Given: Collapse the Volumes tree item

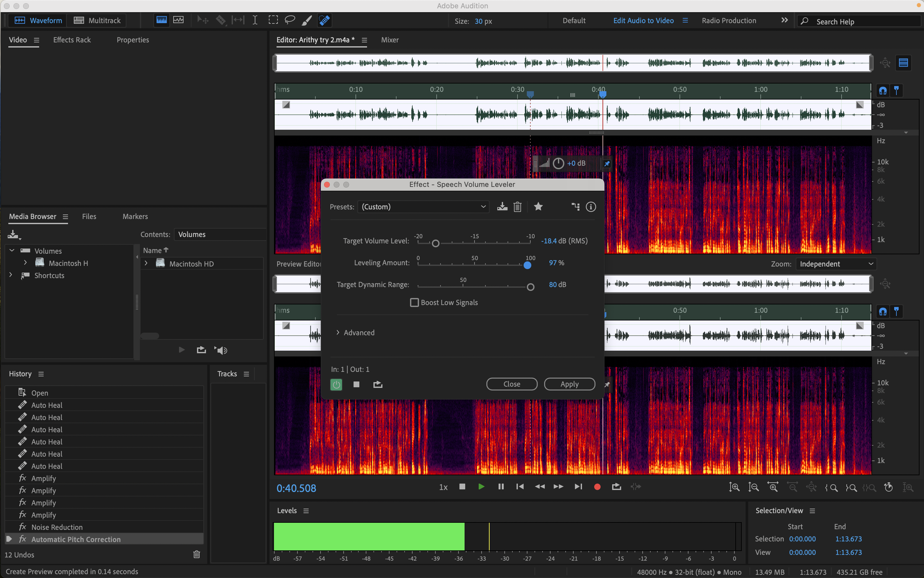Looking at the screenshot, I should tap(12, 250).
